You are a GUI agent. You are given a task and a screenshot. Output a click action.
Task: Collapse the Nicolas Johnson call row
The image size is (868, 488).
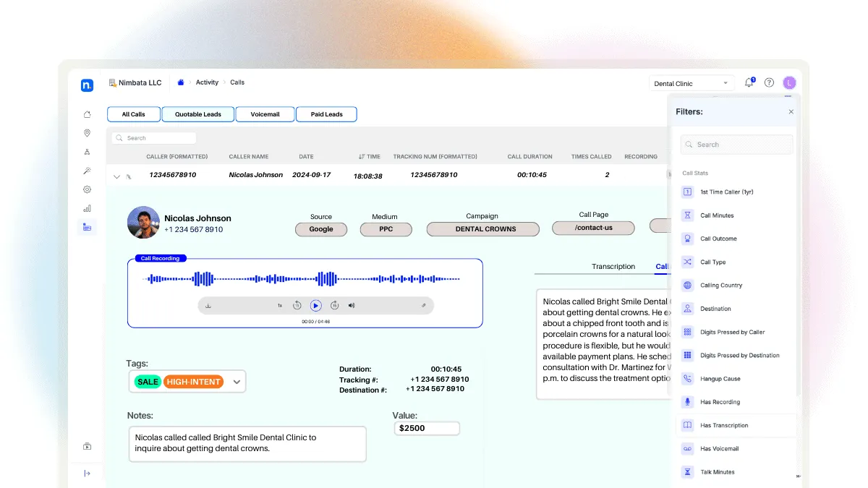click(116, 176)
